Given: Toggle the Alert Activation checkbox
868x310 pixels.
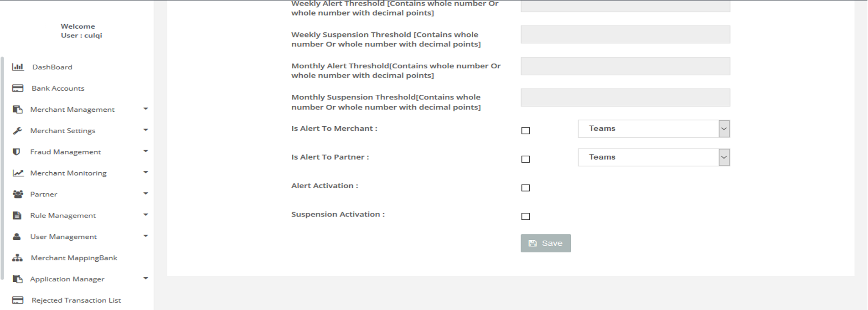Looking at the screenshot, I should coord(526,188).
